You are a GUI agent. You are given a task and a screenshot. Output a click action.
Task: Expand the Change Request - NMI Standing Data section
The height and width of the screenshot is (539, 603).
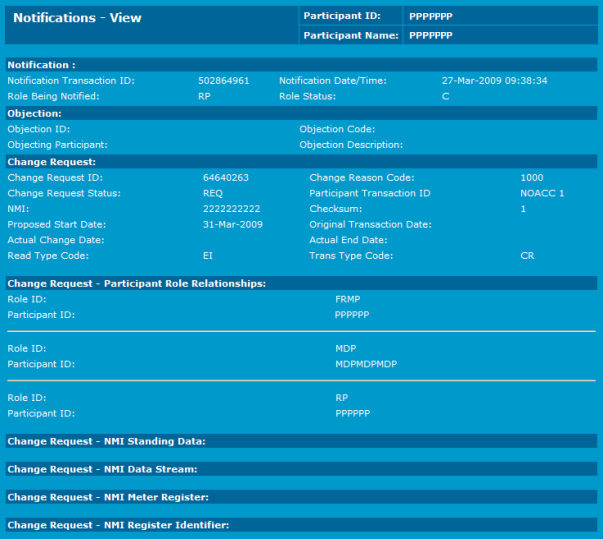(x=106, y=441)
